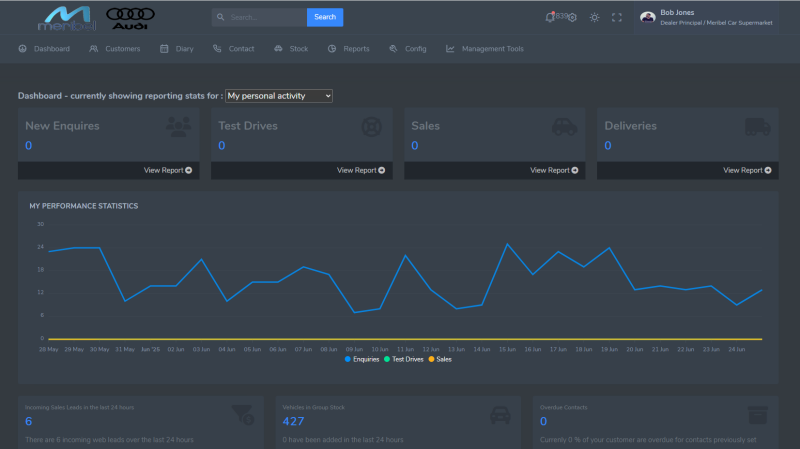Click the Test Drives steering wheel icon
Screen dimensions: 800x449
371,127
